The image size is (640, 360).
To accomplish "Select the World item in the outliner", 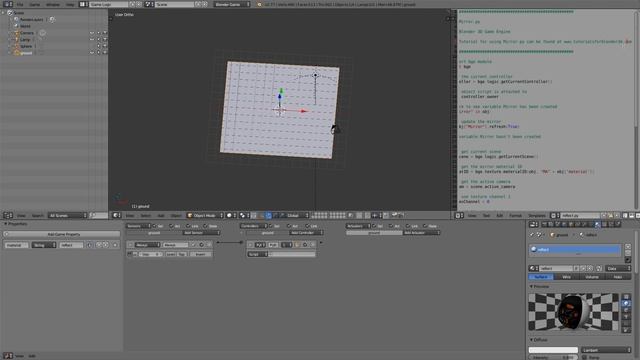I will pyautogui.click(x=25, y=26).
